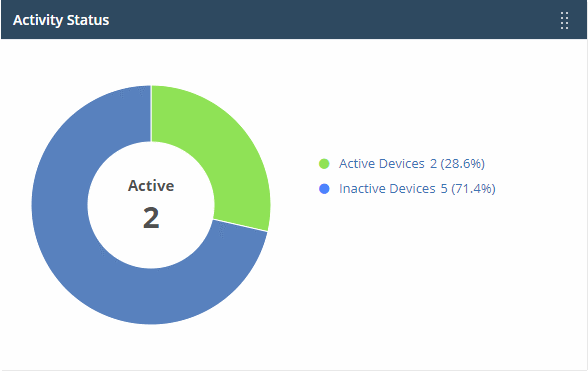This screenshot has height=371, width=588.
Task: Click the green Active Devices legend dot
Action: 324,164
